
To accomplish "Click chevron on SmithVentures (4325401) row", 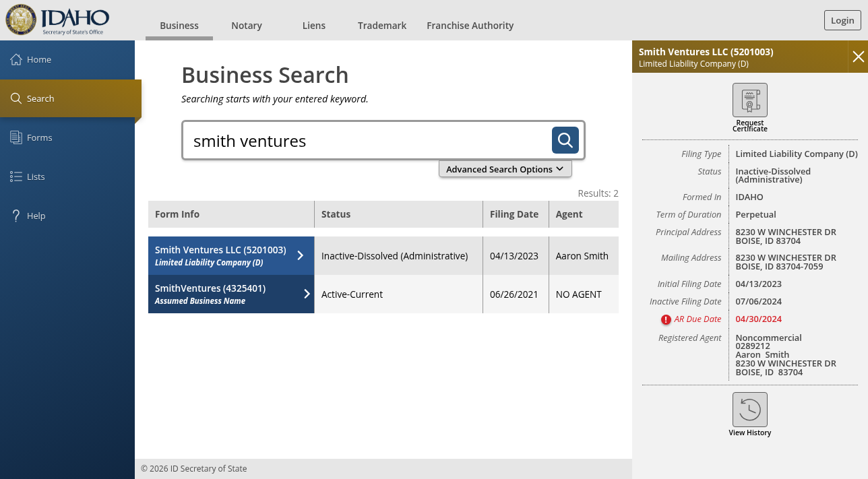I will [307, 294].
